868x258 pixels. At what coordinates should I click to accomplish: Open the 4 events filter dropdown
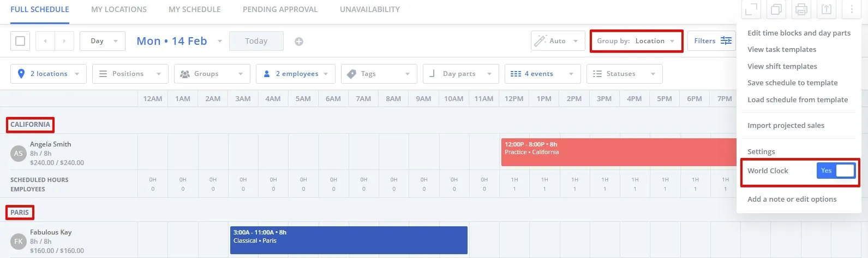coord(543,74)
